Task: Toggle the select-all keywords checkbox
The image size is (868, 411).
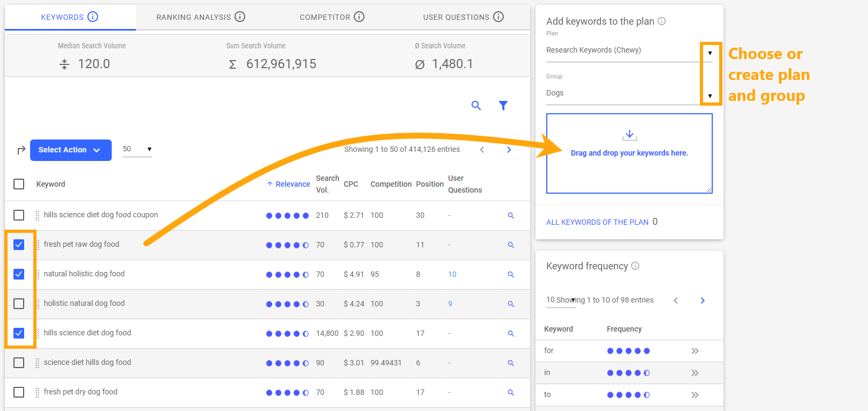Action: [19, 184]
